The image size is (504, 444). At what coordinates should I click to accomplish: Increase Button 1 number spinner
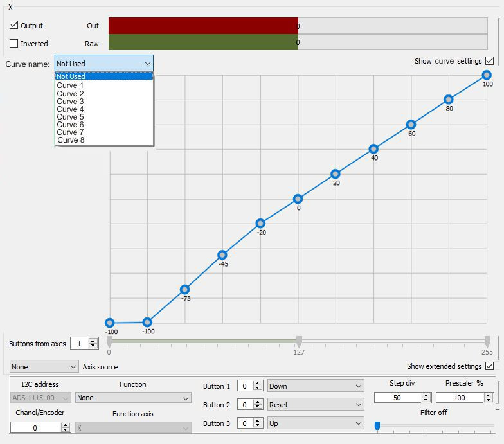click(257, 383)
